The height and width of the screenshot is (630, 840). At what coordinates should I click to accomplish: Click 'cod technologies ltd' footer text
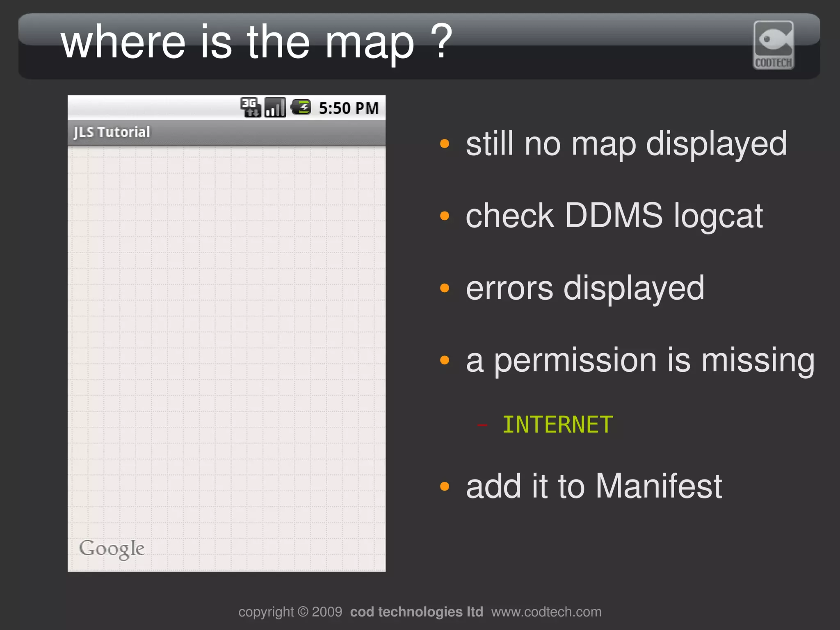click(416, 612)
